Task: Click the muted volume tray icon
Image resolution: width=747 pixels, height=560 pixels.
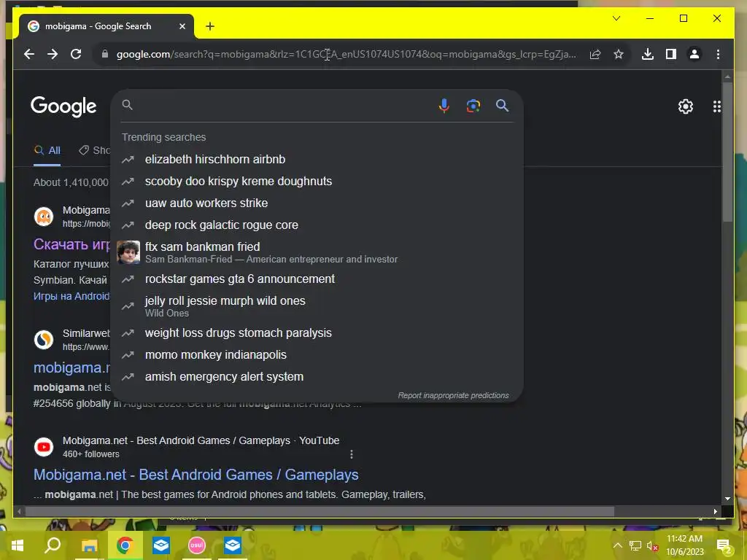Action: click(652, 545)
